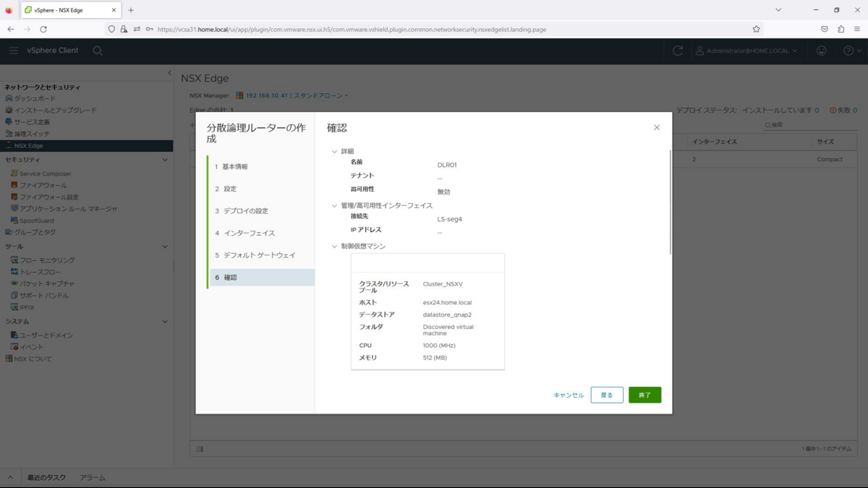Open ファイアウォール in the sidebar
868x488 pixels.
(x=43, y=185)
